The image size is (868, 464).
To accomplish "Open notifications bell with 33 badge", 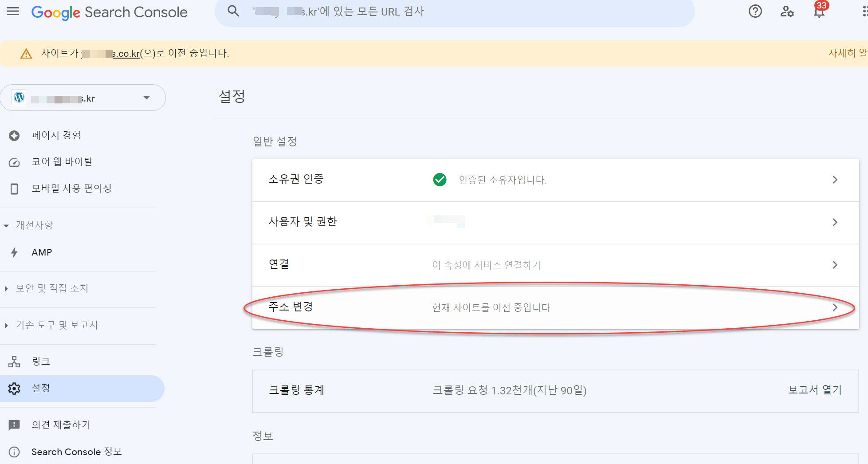I will click(x=820, y=10).
